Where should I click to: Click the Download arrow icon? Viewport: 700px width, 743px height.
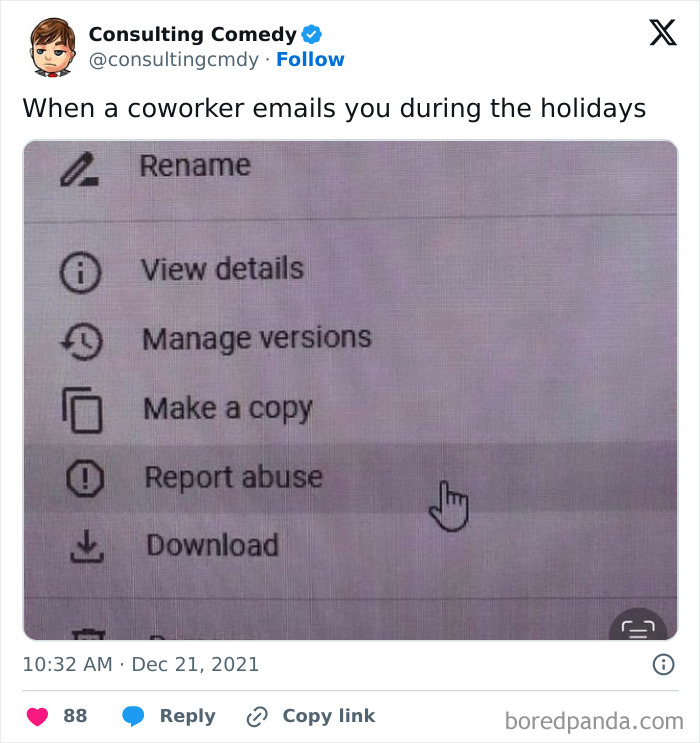coord(87,547)
